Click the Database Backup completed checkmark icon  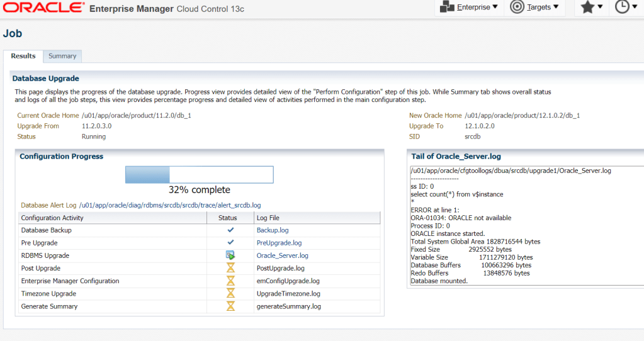230,230
